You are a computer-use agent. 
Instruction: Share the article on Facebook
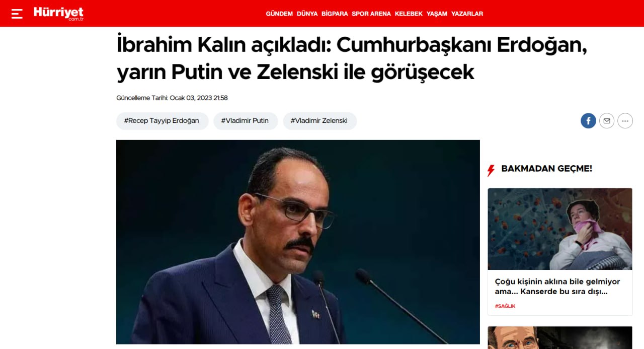pos(588,121)
